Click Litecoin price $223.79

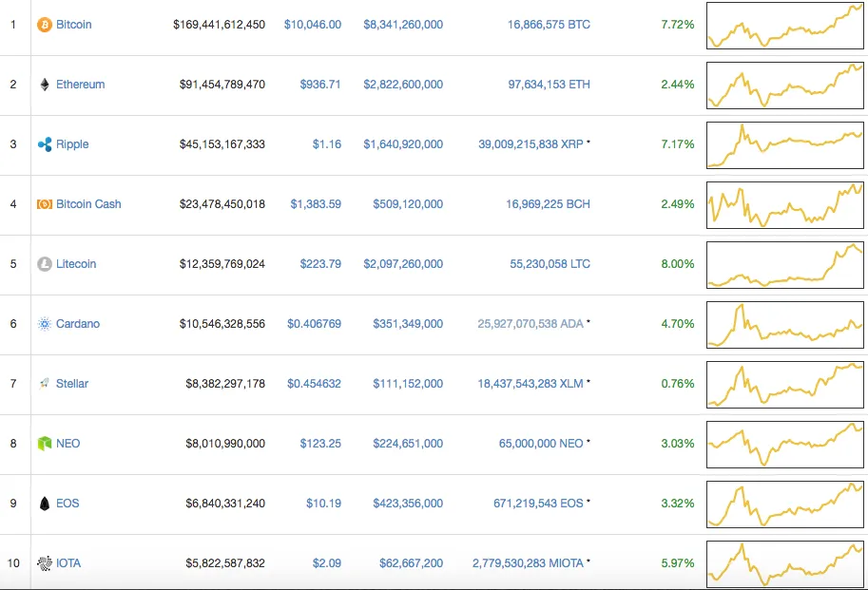point(320,264)
